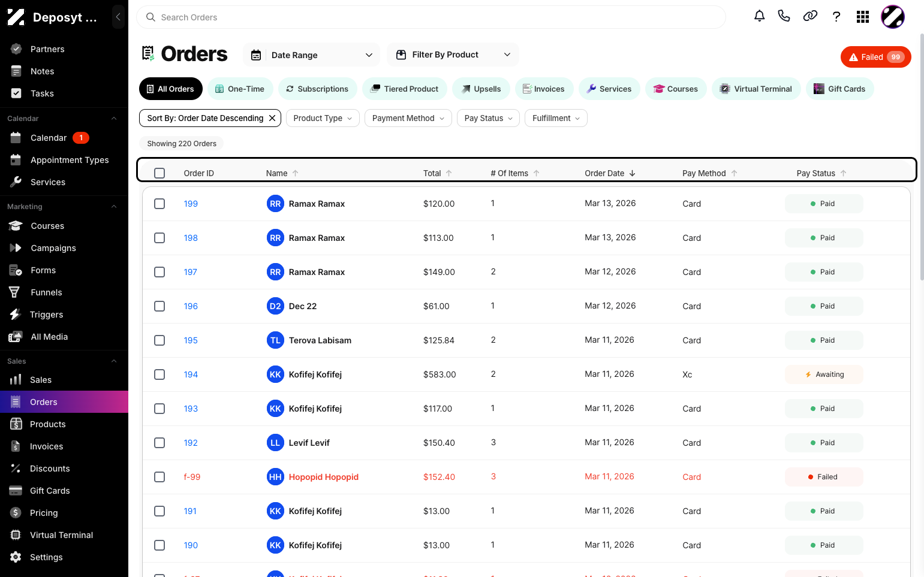Open the notifications bell
This screenshot has width=924, height=577.
coord(759,16)
